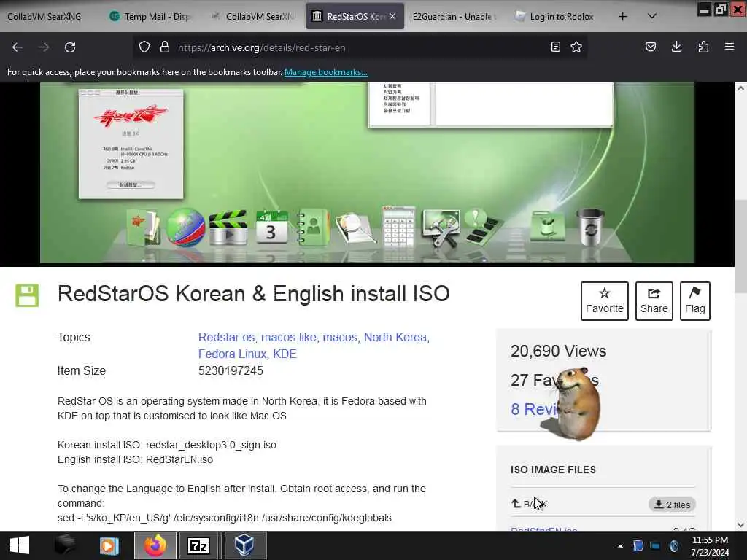Click the ISO IMAGE FILES heading

tap(553, 470)
